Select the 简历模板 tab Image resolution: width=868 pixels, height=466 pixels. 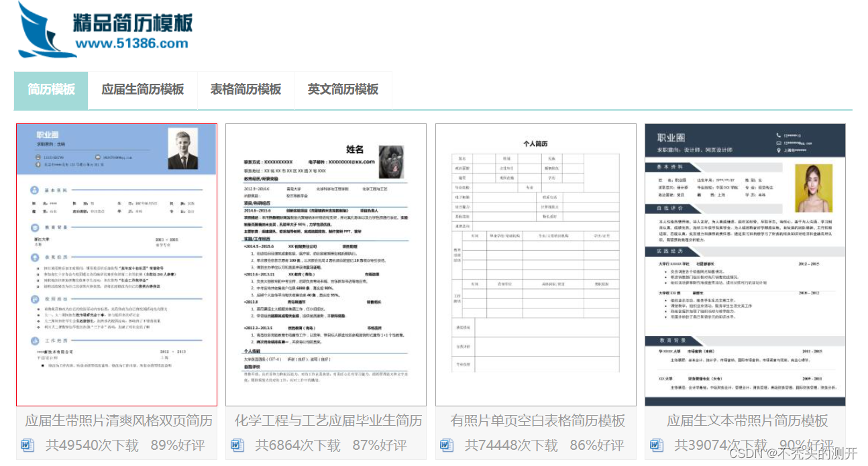[51, 89]
